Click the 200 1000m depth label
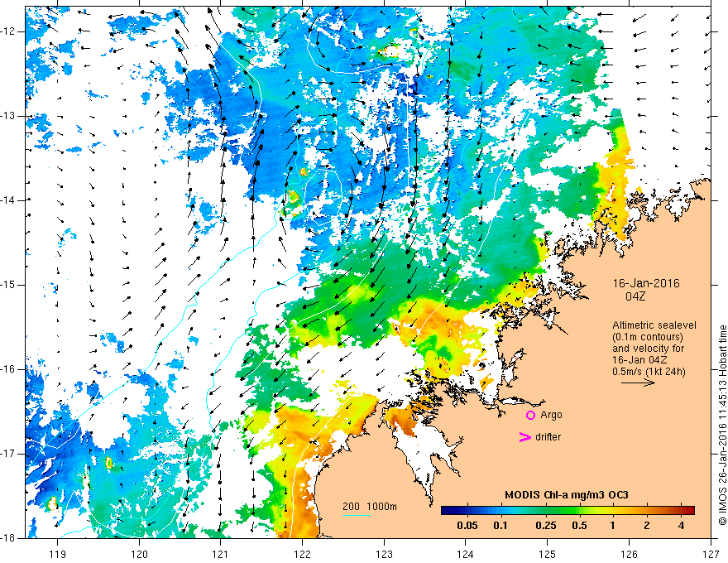The width and height of the screenshot is (728, 563). pos(370,507)
